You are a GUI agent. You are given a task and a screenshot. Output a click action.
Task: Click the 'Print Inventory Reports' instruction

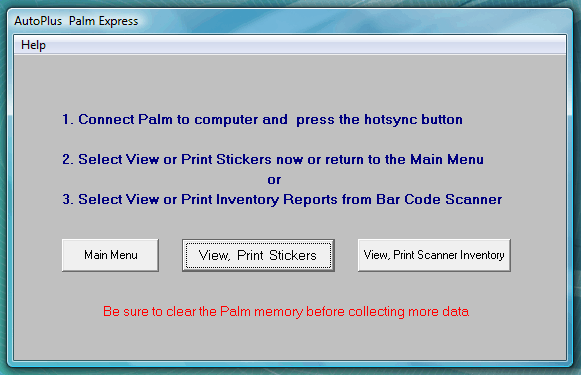[282, 199]
